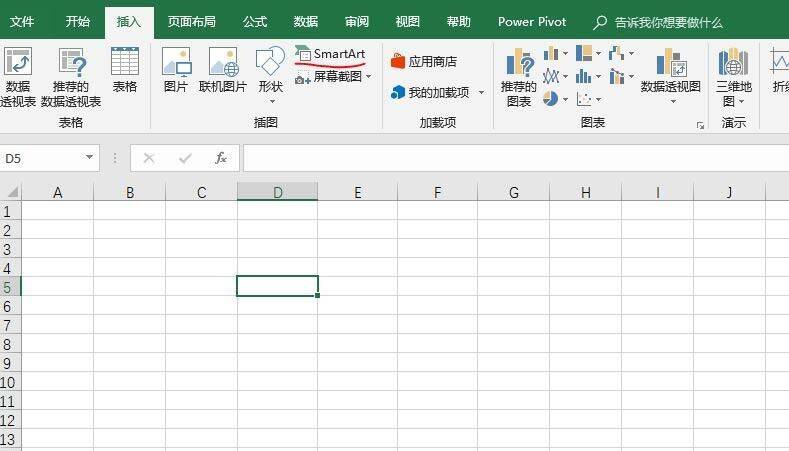This screenshot has width=789, height=451.
Task: Select column A header
Action: tap(57, 192)
